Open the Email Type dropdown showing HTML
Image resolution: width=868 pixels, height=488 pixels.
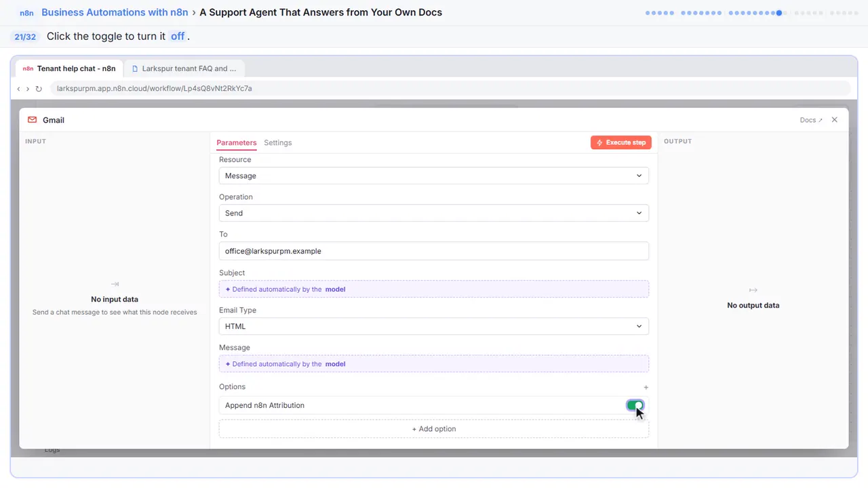click(x=434, y=326)
